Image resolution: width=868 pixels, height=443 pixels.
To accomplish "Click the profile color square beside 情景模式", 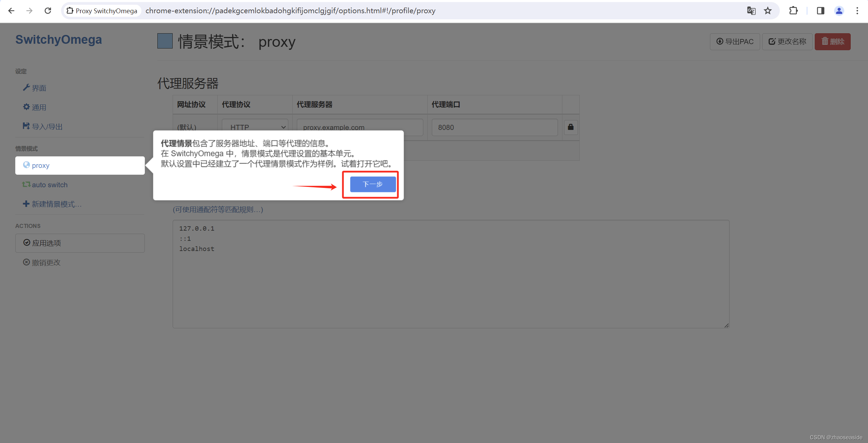I will click(165, 41).
